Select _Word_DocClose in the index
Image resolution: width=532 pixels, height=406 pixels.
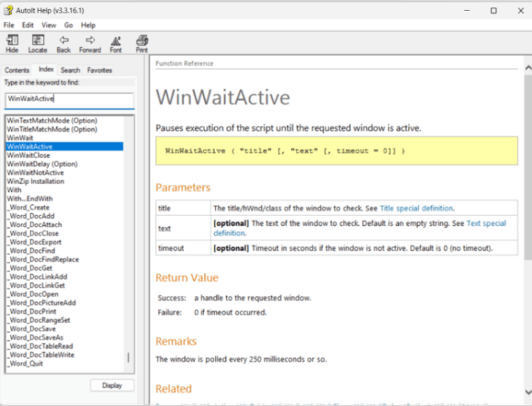point(33,233)
